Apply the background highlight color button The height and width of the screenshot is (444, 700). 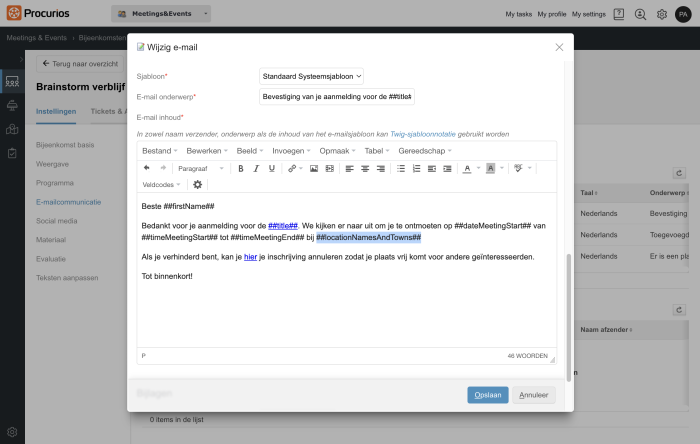[491, 168]
